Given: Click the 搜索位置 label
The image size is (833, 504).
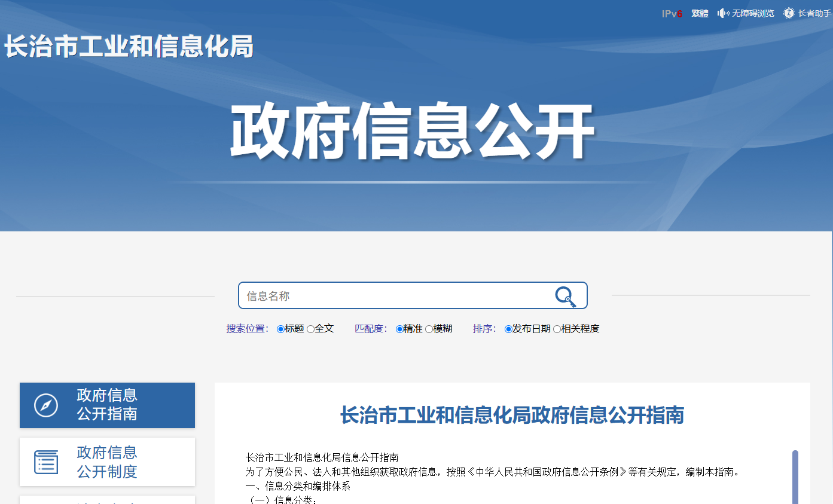Looking at the screenshot, I should [x=248, y=329].
